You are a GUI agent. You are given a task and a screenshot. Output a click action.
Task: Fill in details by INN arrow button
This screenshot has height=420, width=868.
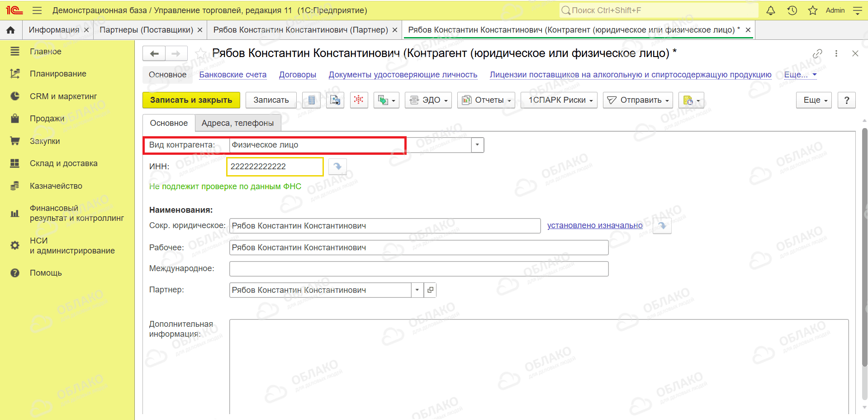337,167
